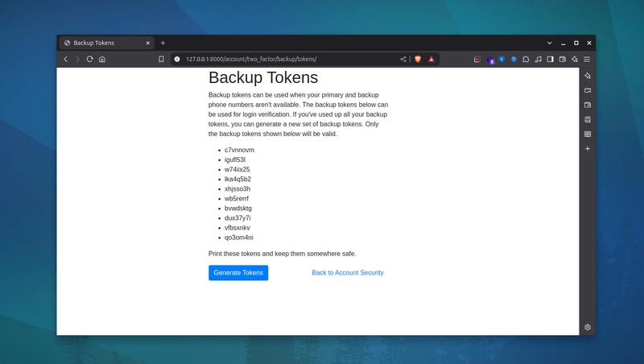Open sidebar settings gear at bottom
The height and width of the screenshot is (364, 644).
click(x=588, y=327)
